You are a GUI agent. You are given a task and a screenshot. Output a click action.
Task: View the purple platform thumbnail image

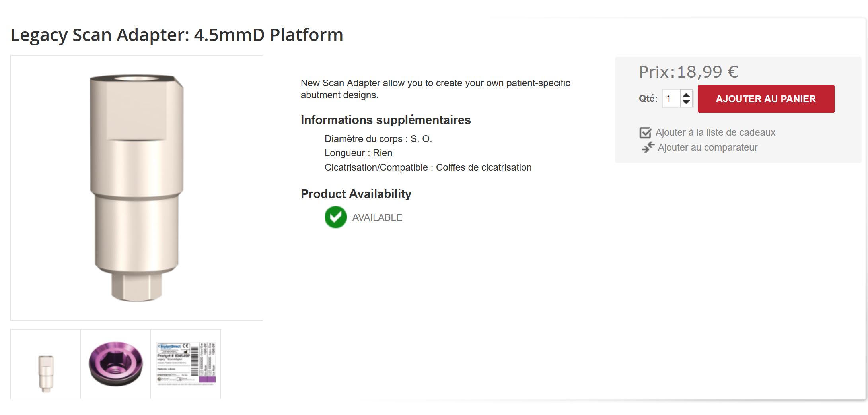point(116,364)
